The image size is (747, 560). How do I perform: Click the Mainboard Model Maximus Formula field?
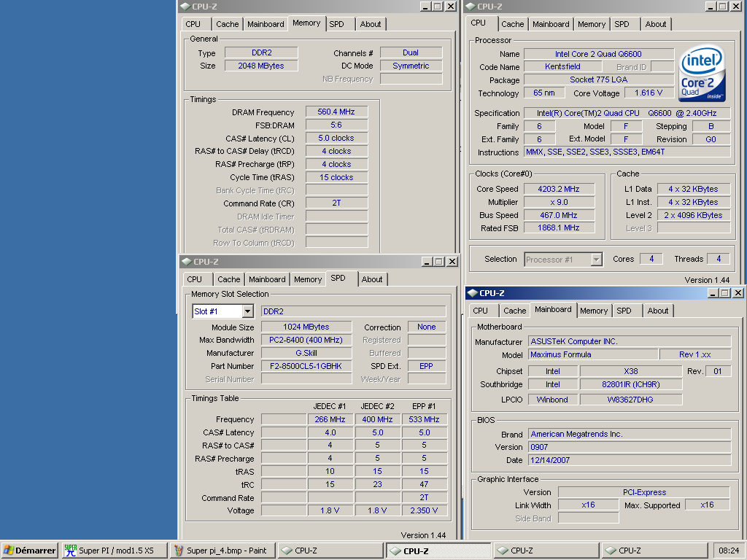(x=593, y=355)
